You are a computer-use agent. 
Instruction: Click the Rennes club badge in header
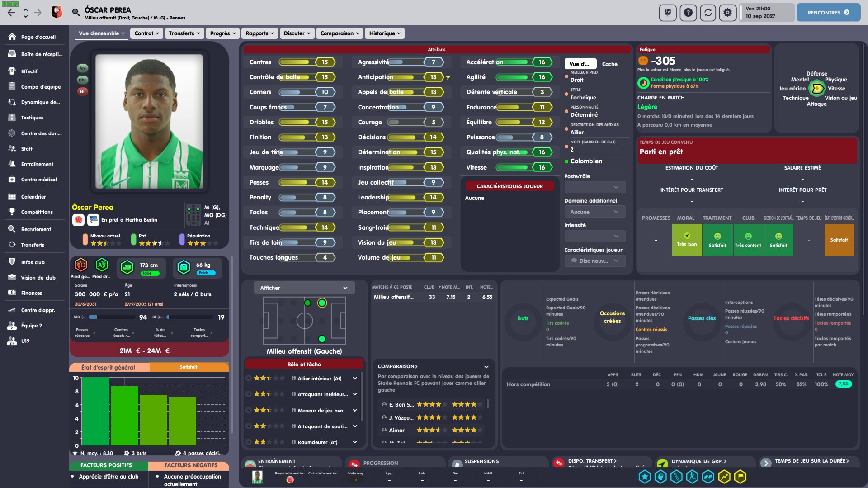tap(57, 12)
